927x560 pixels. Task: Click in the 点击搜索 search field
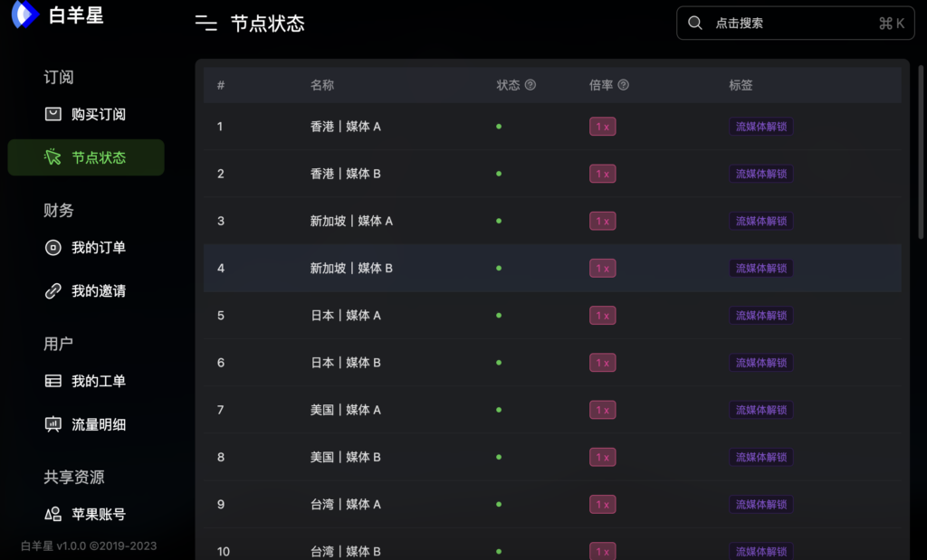click(788, 24)
